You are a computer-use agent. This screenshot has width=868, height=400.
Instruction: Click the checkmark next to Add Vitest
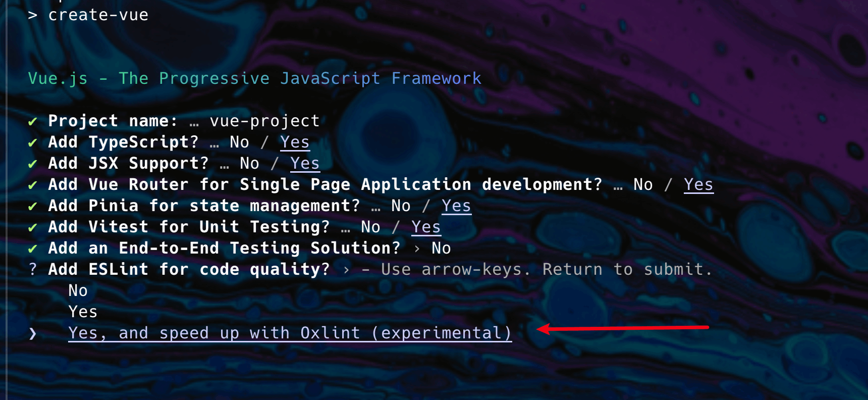[x=33, y=228]
